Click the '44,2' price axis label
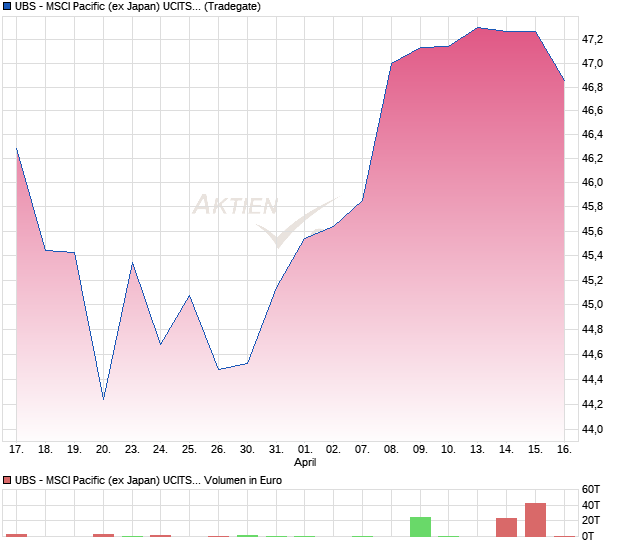The height and width of the screenshot is (546, 620). click(x=592, y=404)
